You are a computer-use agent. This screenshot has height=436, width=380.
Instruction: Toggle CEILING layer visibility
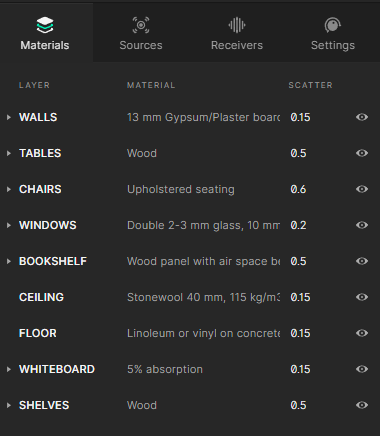(362, 297)
